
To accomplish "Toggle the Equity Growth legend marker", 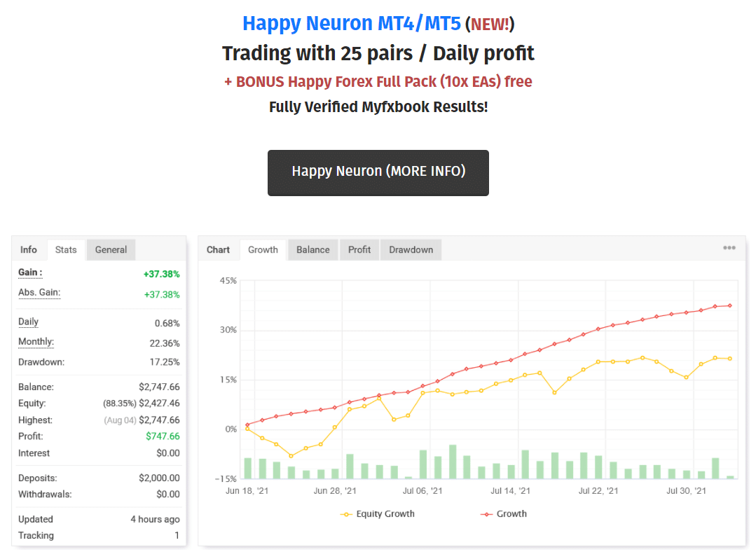I will (346, 514).
